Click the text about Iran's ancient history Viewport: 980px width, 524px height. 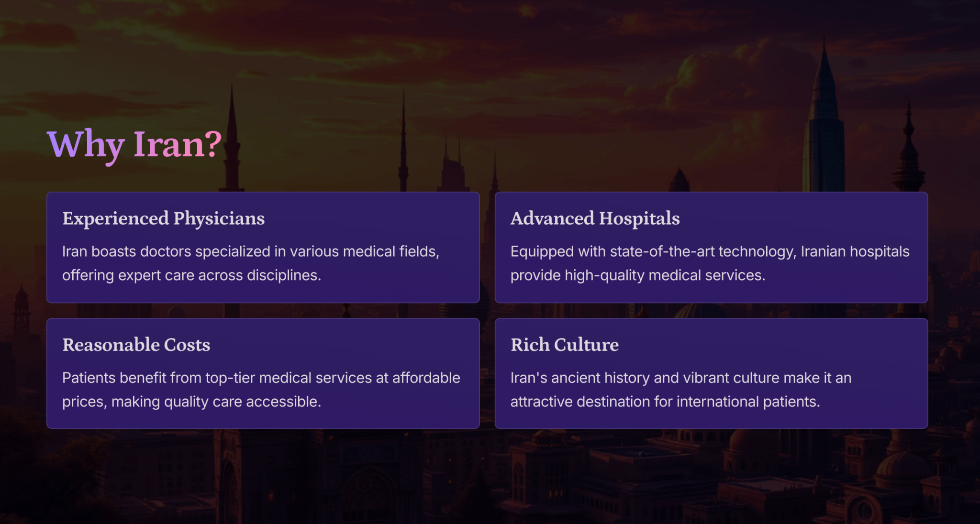681,390
